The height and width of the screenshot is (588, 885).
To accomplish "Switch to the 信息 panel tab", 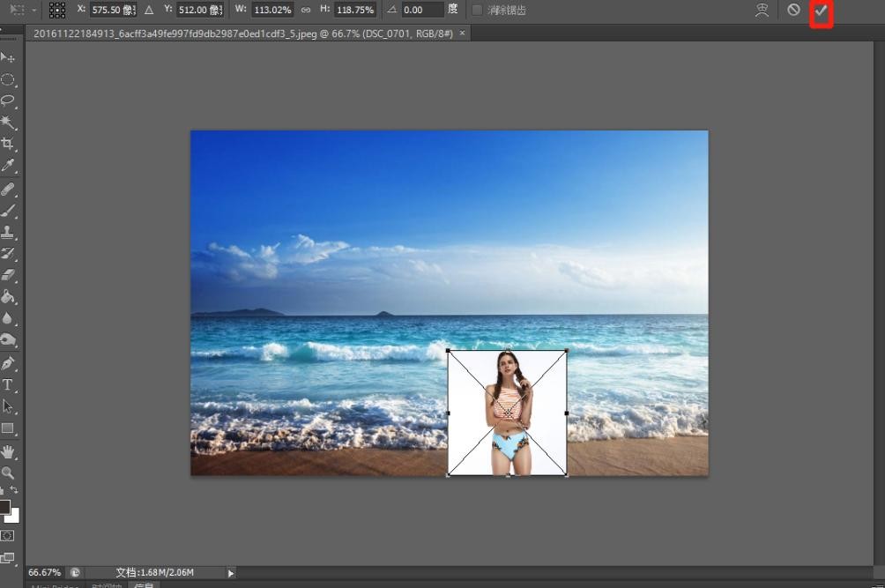I will click(x=144, y=585).
